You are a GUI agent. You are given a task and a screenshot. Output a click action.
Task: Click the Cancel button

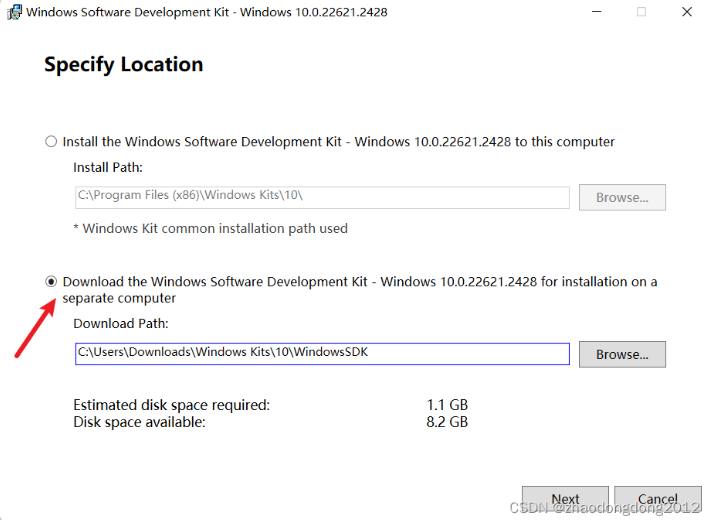(657, 499)
